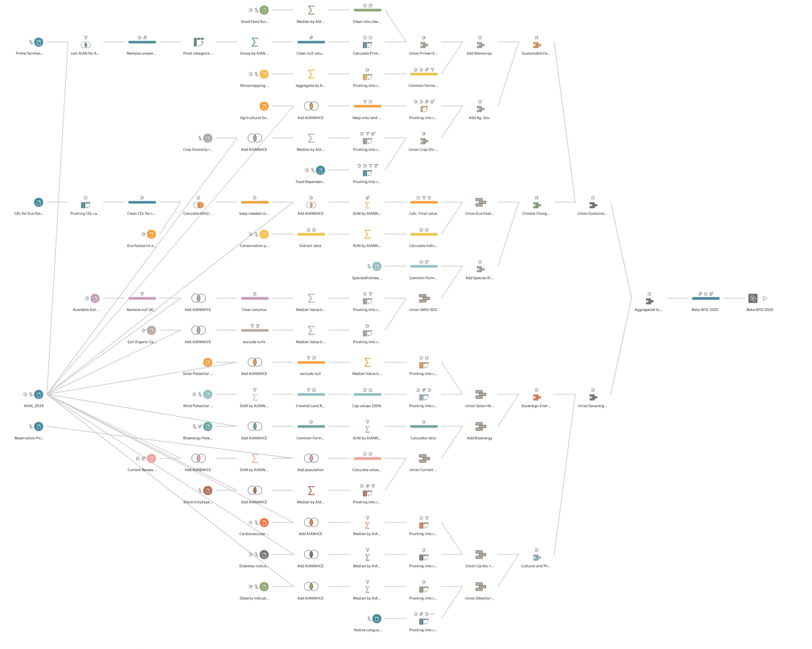Screen dimensions: 812x649
Task: Open the Extract data clean step
Action: [311, 234]
